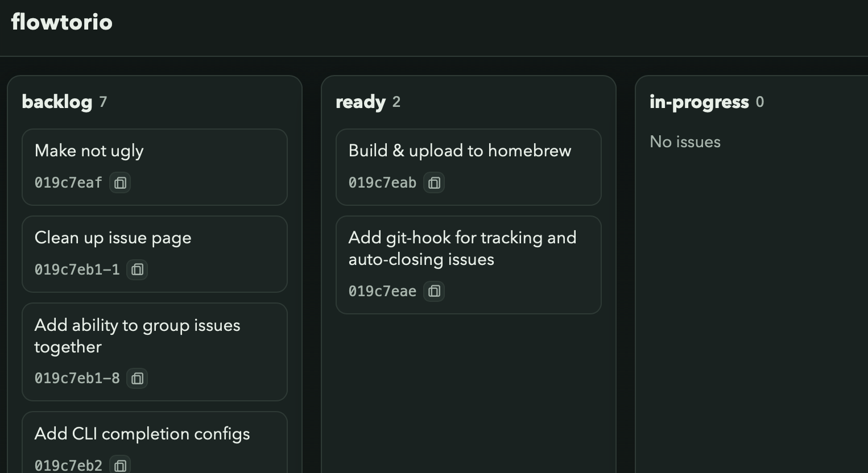Select the ready column header
This screenshot has height=473, width=868.
click(x=361, y=102)
